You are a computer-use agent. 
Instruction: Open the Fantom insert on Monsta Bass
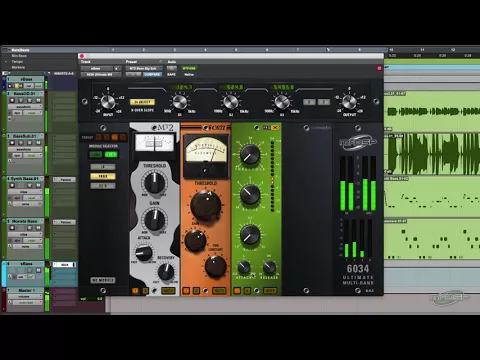64,222
